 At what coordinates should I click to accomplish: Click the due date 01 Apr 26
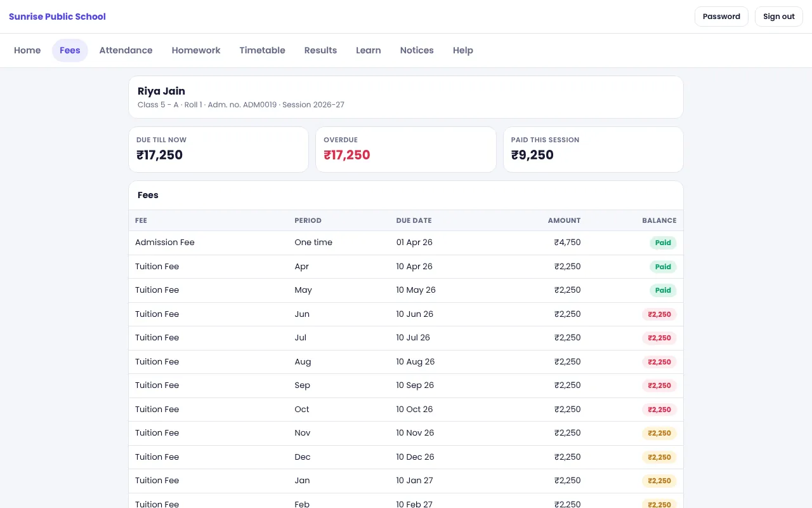(x=414, y=243)
